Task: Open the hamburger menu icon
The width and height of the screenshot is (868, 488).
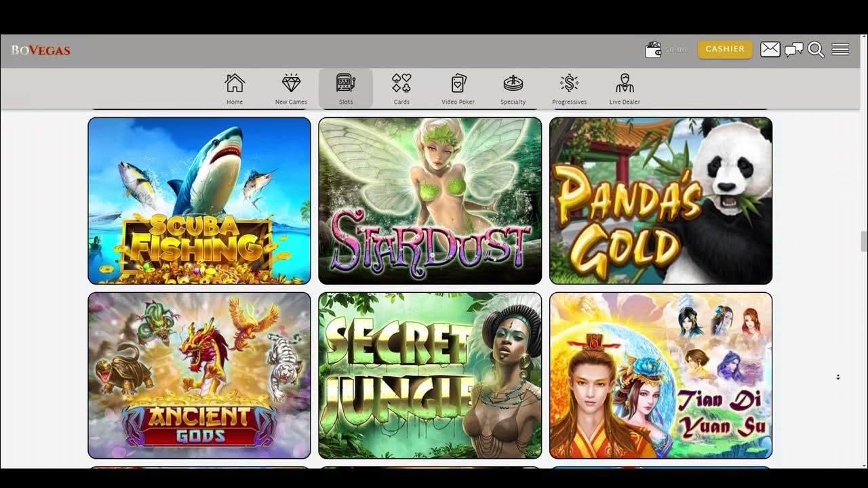Action: 840,49
